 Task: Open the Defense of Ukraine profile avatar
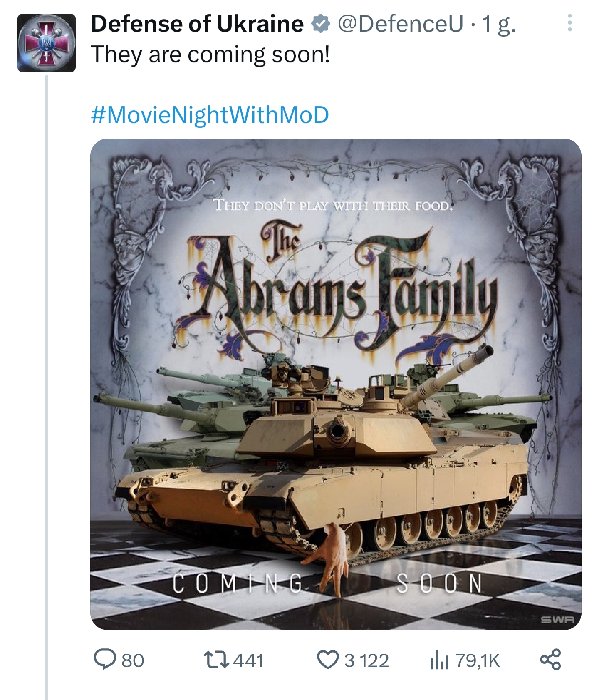coord(47,43)
